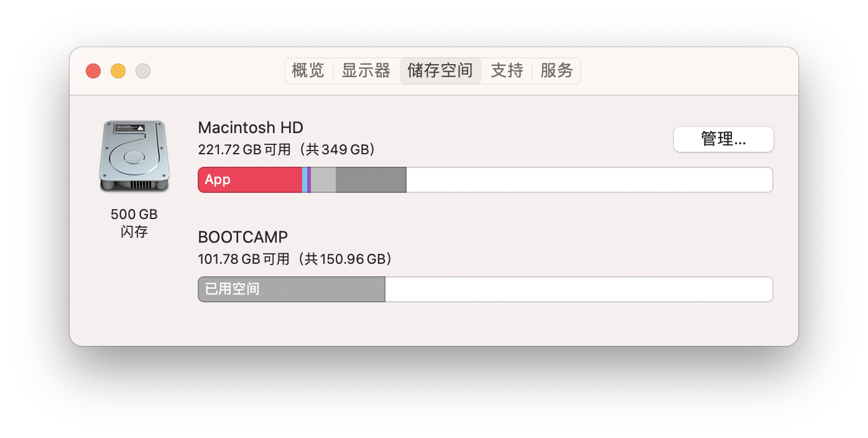The height and width of the screenshot is (438, 868).
Task: Click the dark gray storage bar segment
Action: [x=371, y=180]
